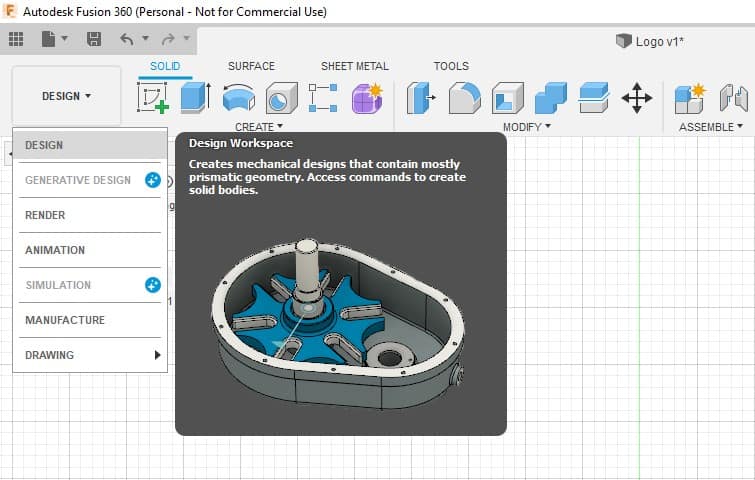Select the Extrude tool
Viewport: 755px width, 480px height.
click(x=196, y=98)
